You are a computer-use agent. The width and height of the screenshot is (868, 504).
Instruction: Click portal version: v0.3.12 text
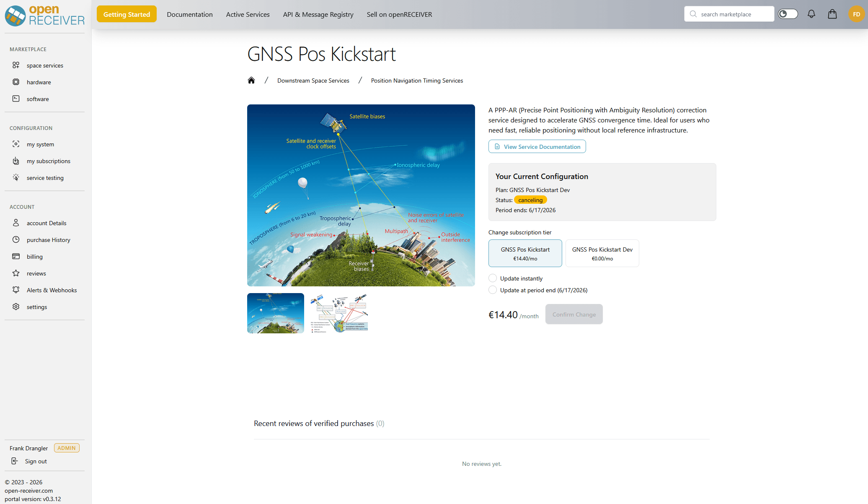point(33,499)
